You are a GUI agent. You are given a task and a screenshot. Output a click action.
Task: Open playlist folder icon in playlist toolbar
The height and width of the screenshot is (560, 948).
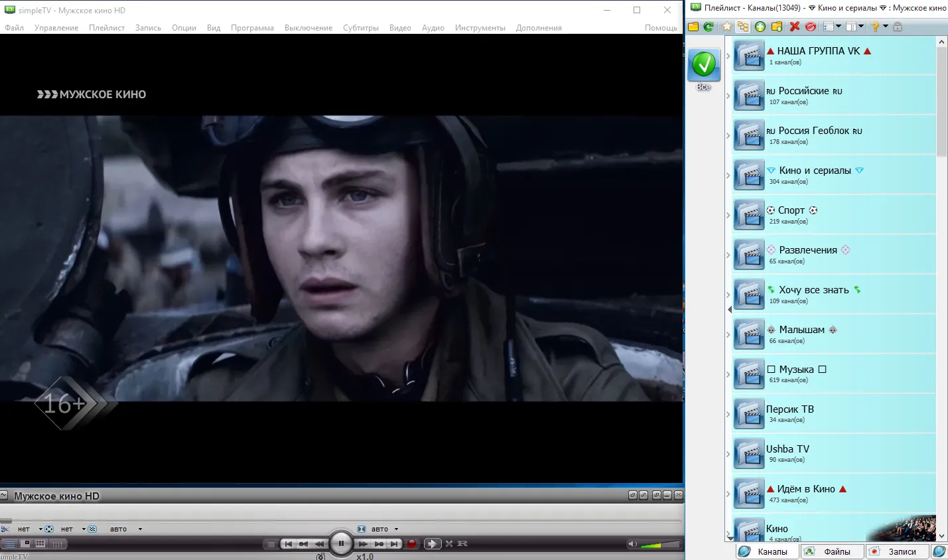693,27
